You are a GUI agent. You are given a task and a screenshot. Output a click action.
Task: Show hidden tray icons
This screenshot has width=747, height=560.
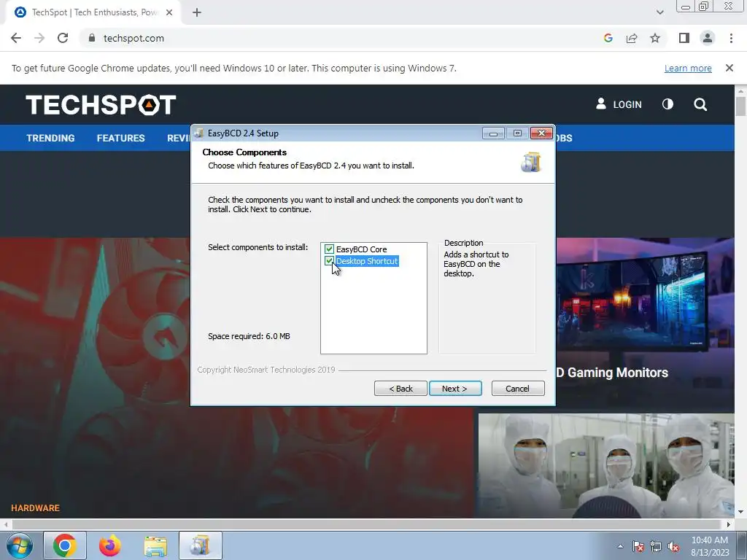point(620,546)
